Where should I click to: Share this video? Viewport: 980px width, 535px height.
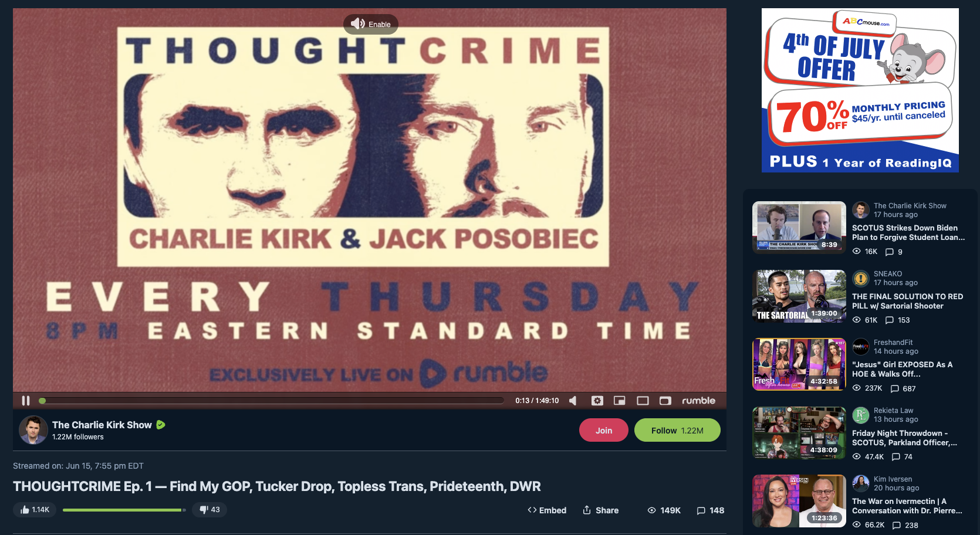click(x=601, y=510)
